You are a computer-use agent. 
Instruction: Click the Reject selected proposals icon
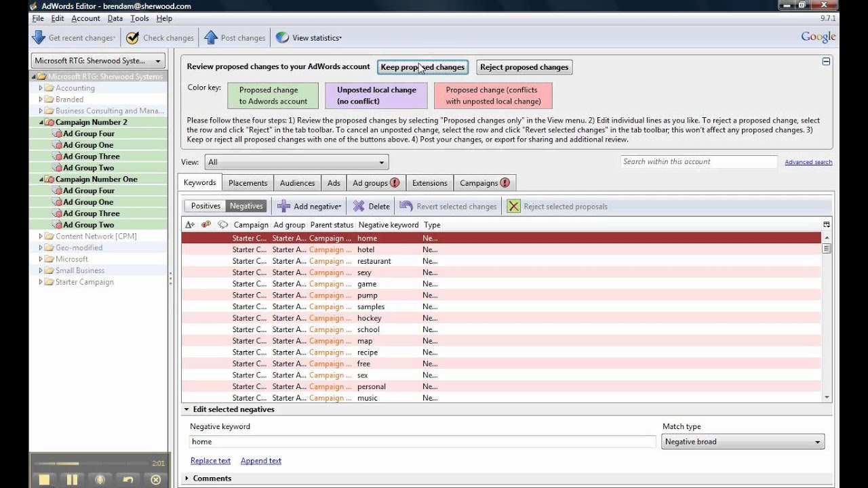coord(514,206)
